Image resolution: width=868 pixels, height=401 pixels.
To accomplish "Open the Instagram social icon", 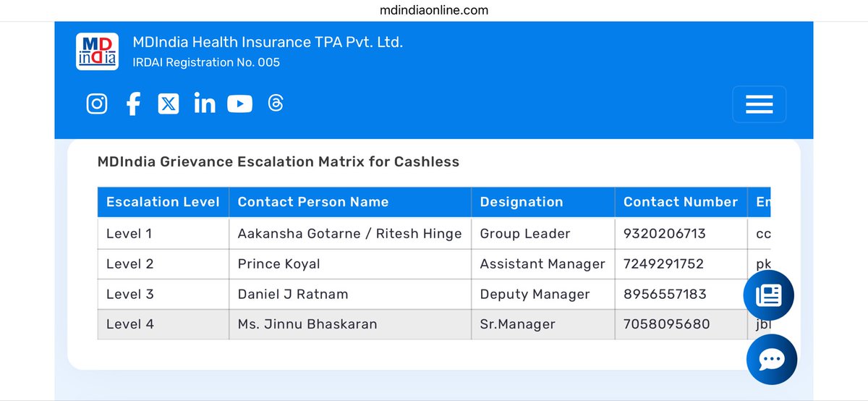I will [x=97, y=104].
